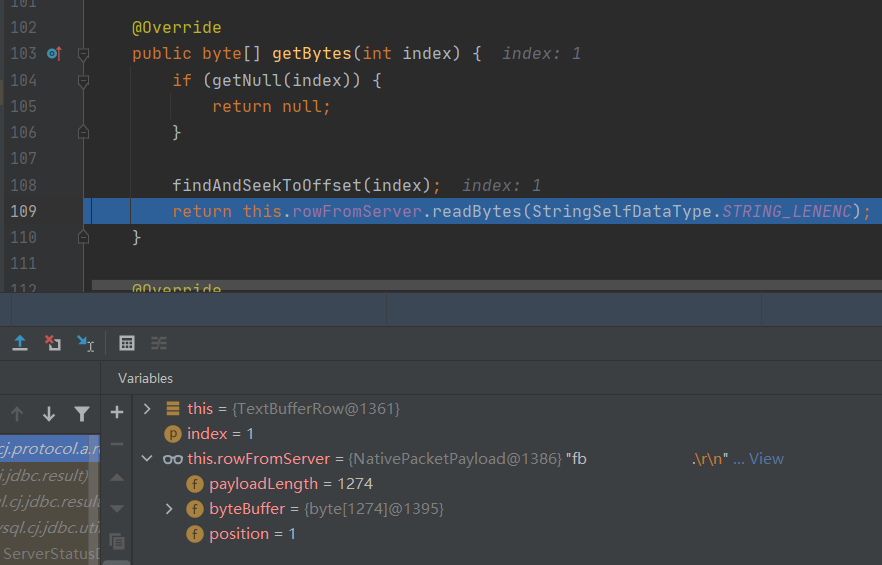Screen dimensions: 882x565
Task: Expand the 'this' TextBufferRow variable
Action: [148, 408]
